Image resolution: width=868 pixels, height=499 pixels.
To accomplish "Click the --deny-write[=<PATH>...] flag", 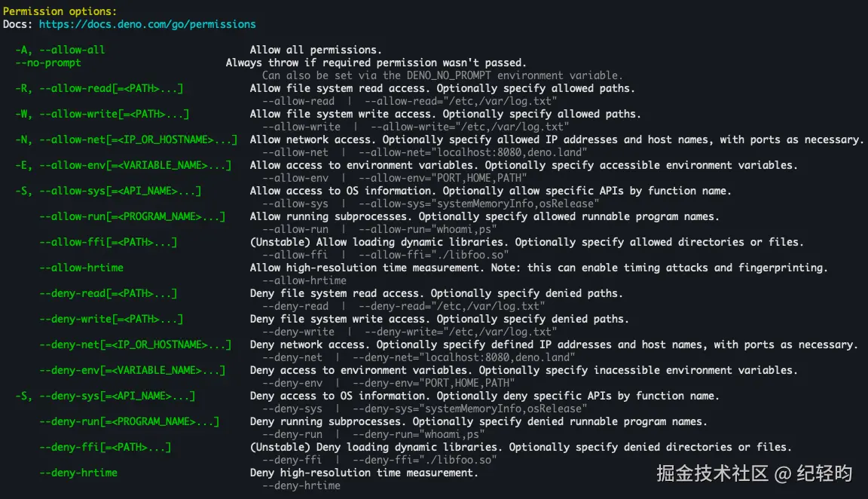I will (111, 319).
